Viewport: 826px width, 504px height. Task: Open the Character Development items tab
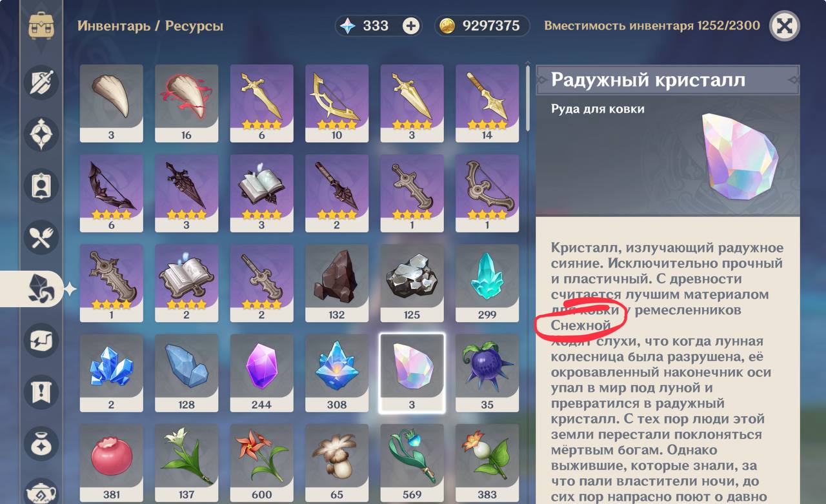coord(41,186)
